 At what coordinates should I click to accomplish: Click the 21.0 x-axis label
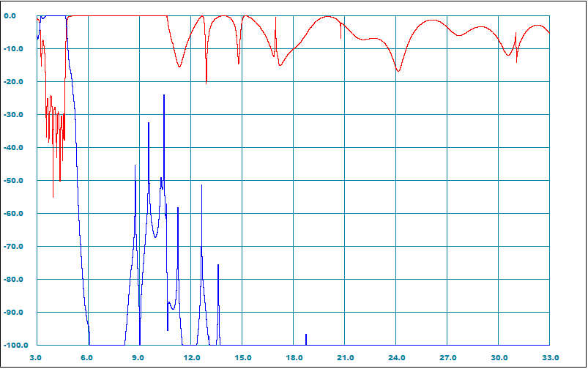[345, 357]
